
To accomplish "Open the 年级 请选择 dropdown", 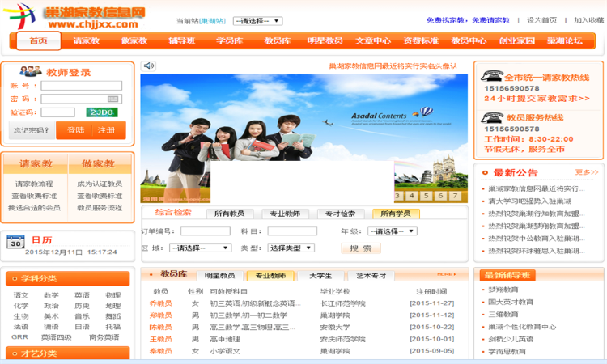I will coord(393,231).
